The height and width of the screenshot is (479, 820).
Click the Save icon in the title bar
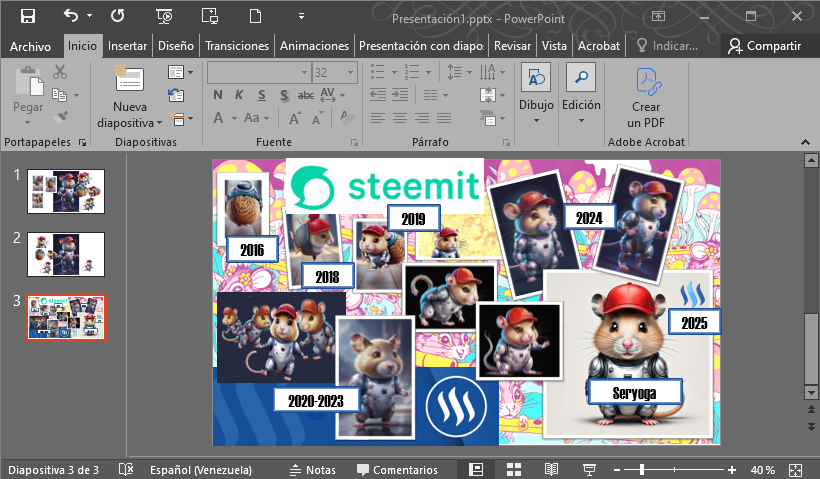(27, 16)
